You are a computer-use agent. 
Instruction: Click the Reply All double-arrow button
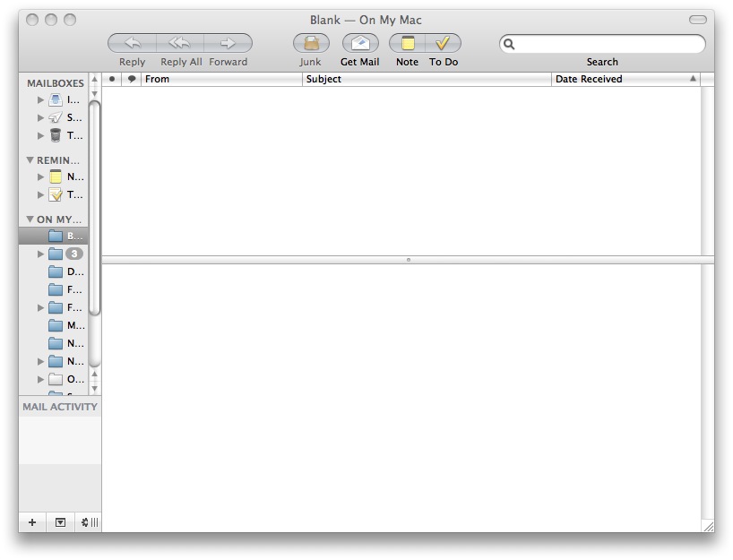180,43
